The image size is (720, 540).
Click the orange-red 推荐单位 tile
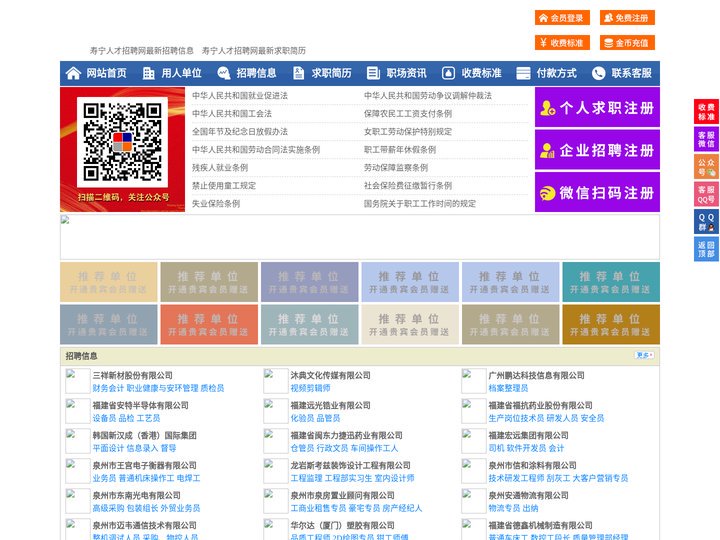(209, 325)
